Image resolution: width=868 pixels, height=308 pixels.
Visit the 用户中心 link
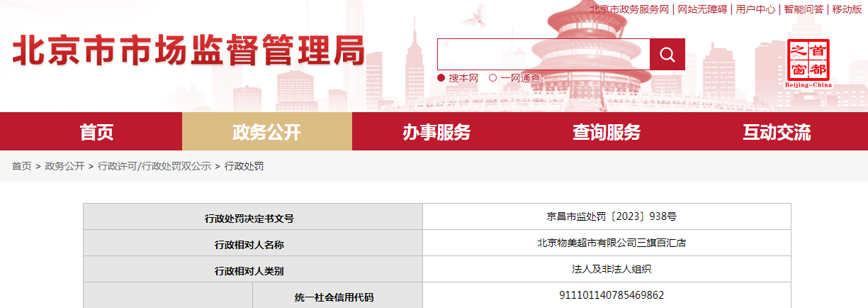click(755, 9)
